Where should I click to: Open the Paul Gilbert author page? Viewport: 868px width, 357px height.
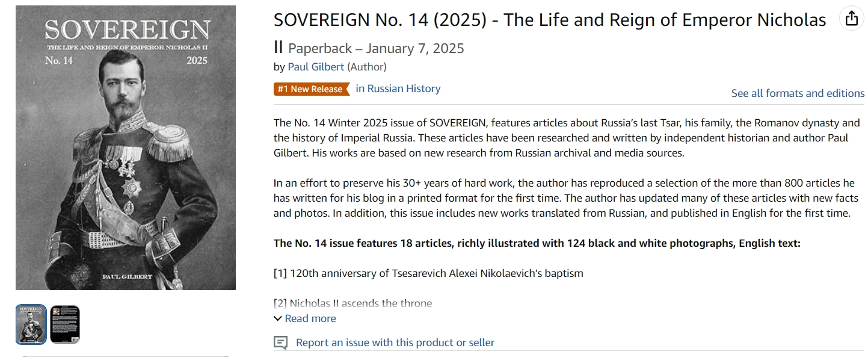click(316, 67)
